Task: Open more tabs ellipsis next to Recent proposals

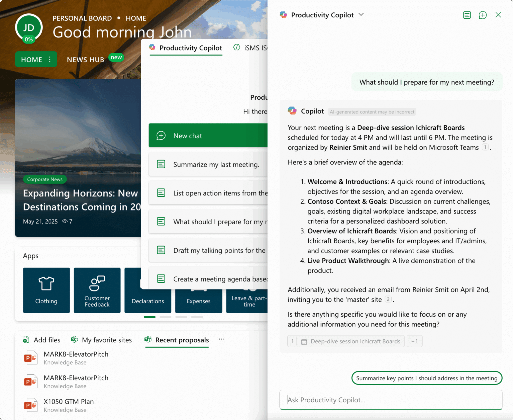Action: [x=221, y=339]
